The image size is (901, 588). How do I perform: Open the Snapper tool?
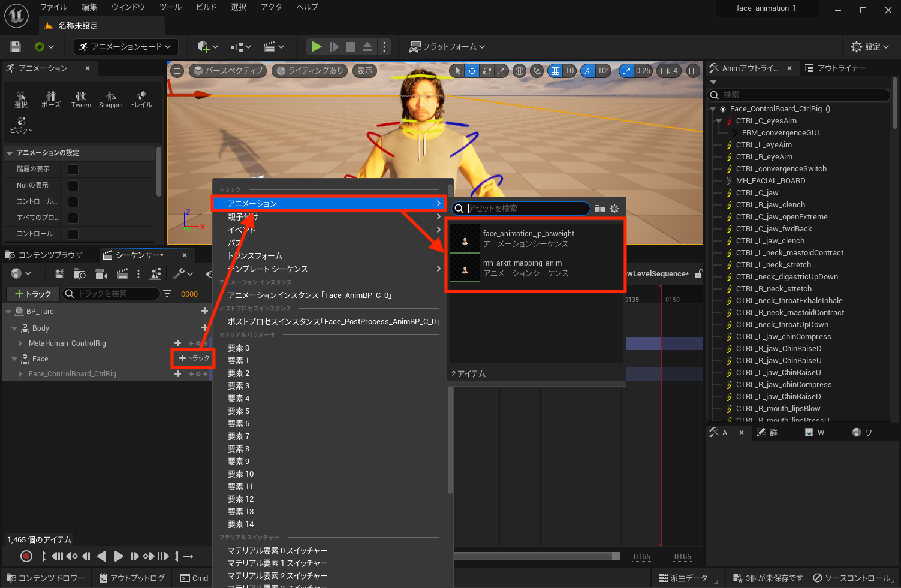tap(111, 99)
